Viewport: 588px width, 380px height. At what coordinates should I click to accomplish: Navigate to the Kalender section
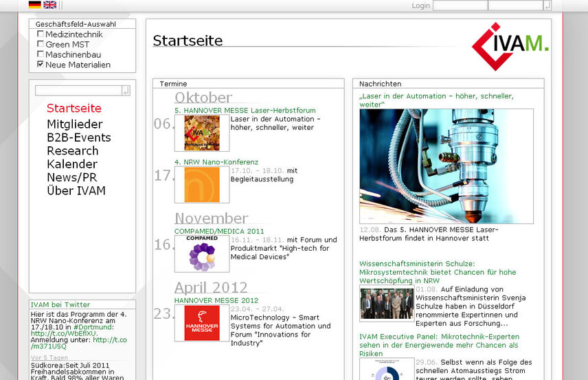click(x=71, y=164)
